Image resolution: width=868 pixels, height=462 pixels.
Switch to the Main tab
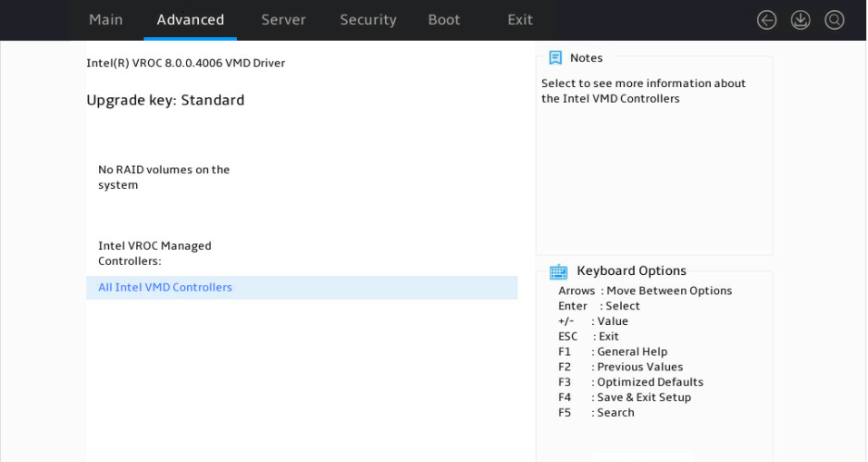point(105,20)
